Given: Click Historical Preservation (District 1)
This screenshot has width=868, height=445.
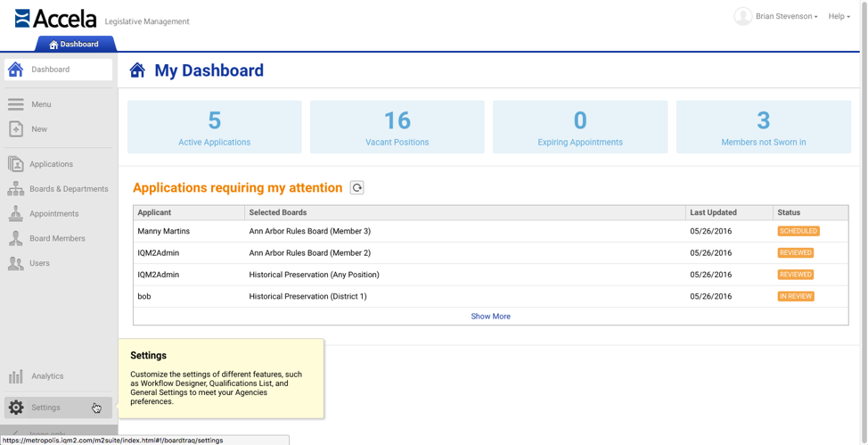Looking at the screenshot, I should 307,296.
